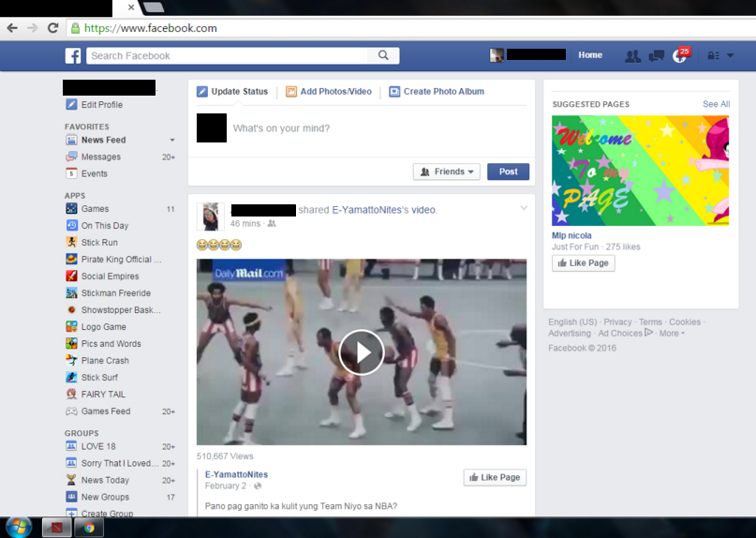756x538 pixels.
Task: Click the Messages sidebar icon
Action: (x=71, y=157)
